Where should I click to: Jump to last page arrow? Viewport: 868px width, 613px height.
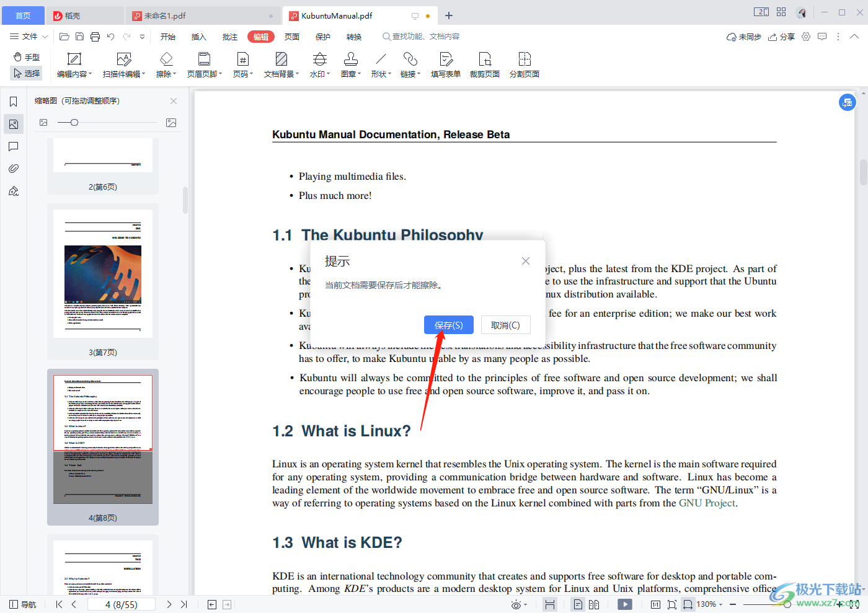tap(184, 604)
